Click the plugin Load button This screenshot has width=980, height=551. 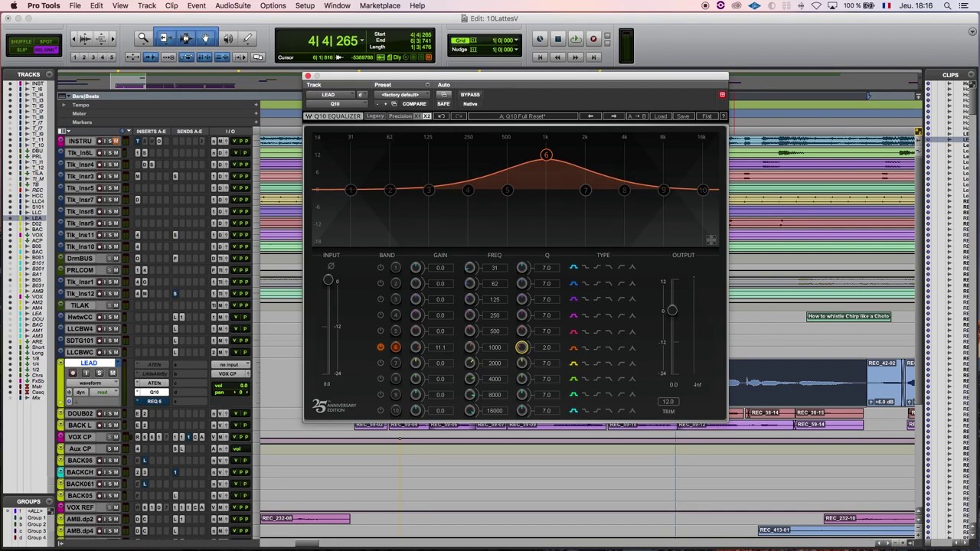pos(660,116)
